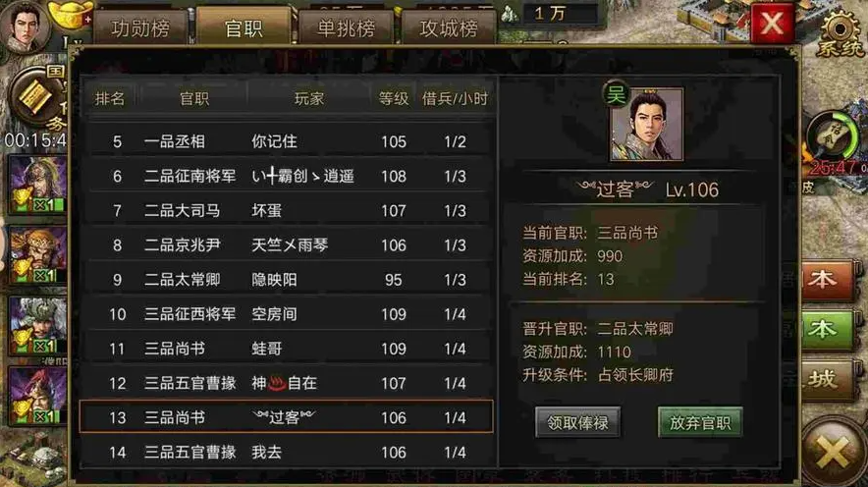868x487 pixels.
Task: Open the 系统 gear settings icon
Action: pos(841,32)
